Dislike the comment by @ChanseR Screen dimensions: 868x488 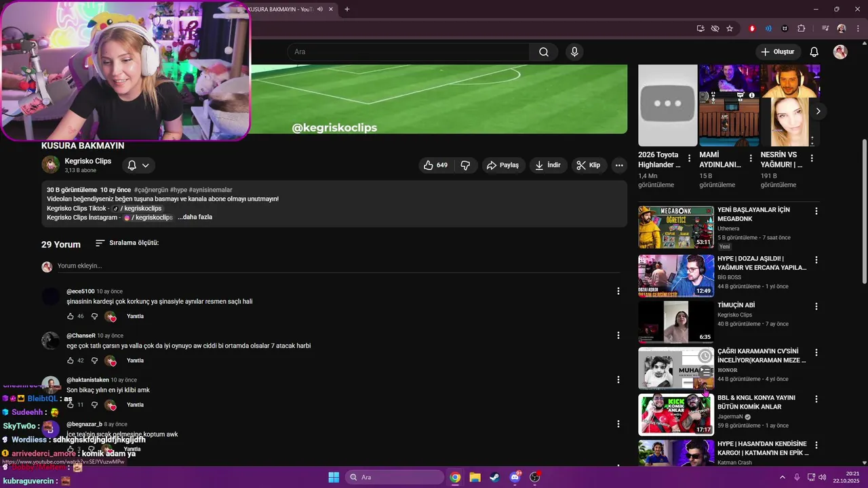[x=94, y=361]
